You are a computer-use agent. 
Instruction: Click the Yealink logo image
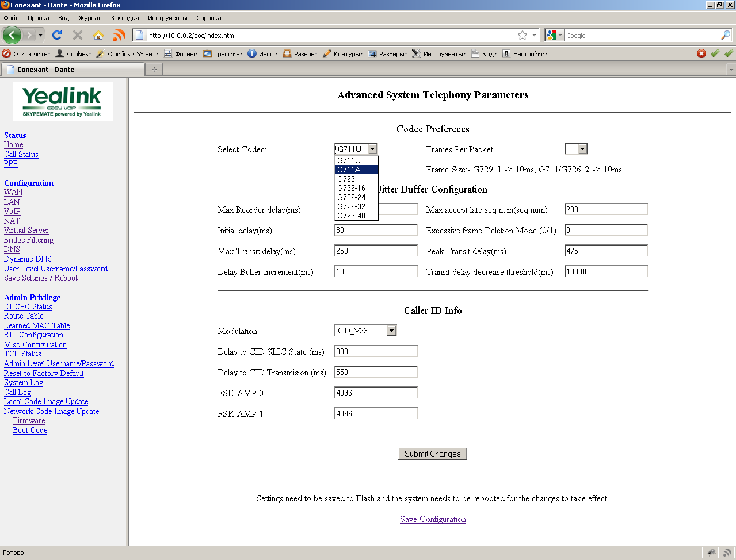pos(63,101)
